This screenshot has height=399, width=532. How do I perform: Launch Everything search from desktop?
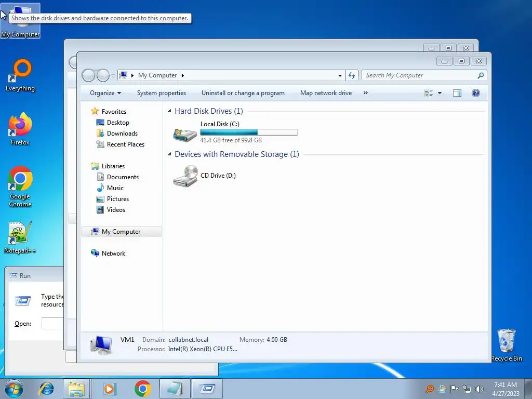tap(20, 75)
